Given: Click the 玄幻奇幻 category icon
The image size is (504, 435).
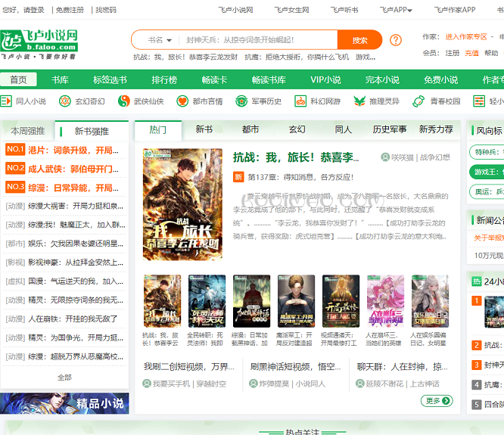Looking at the screenshot, I should 64,101.
